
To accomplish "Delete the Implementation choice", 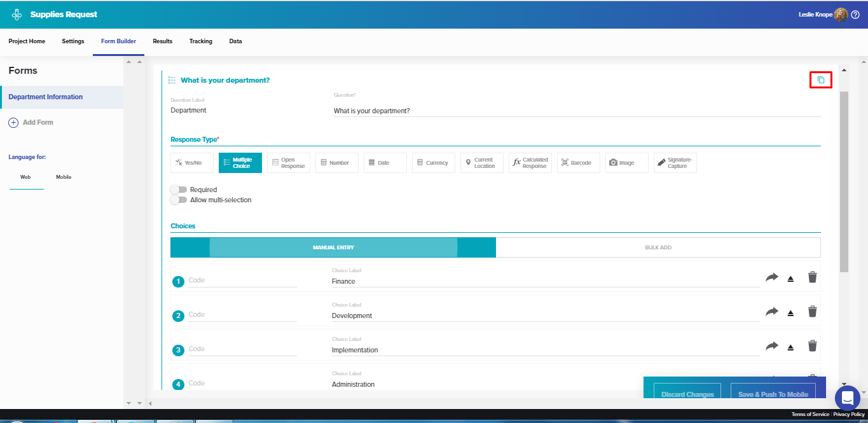I will point(812,346).
